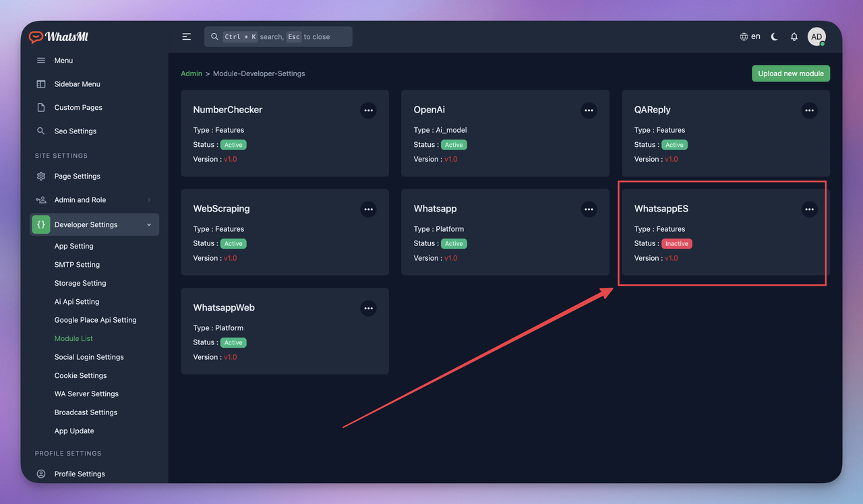
Task: Click the Active badge on NumberChecker
Action: point(233,145)
